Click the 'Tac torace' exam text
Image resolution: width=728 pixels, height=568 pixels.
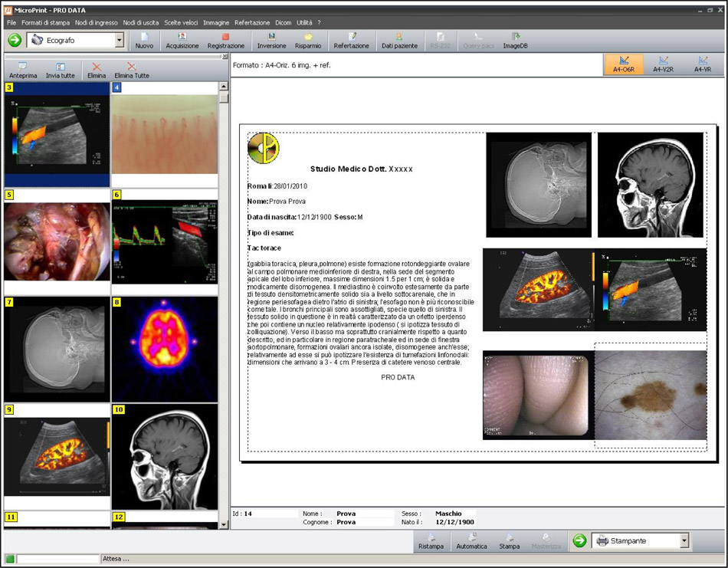coord(264,248)
